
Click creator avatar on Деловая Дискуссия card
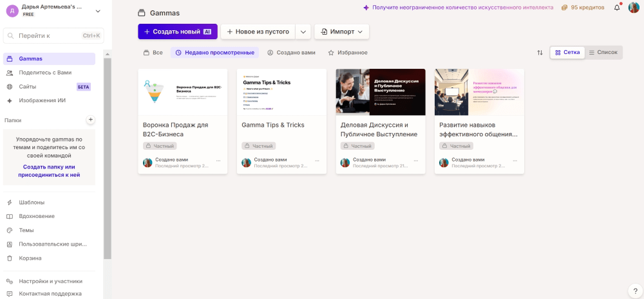coord(345,163)
